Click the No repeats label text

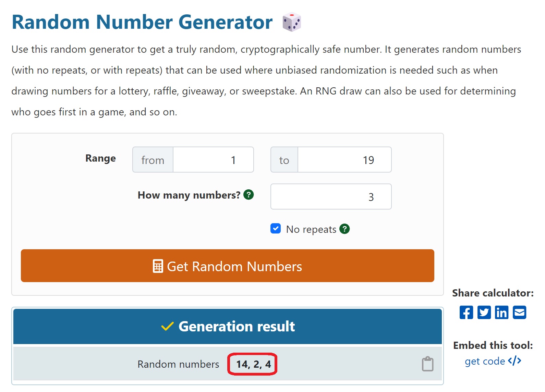[311, 229]
